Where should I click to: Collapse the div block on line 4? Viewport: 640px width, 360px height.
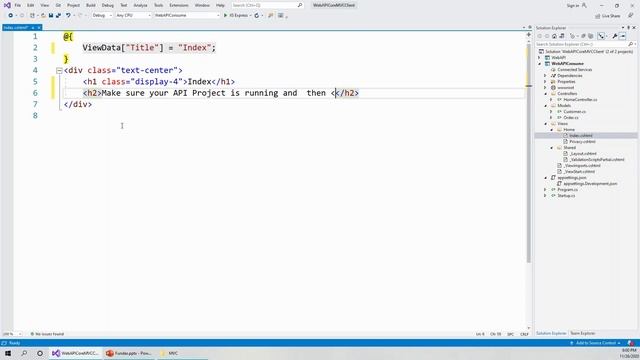point(59,71)
